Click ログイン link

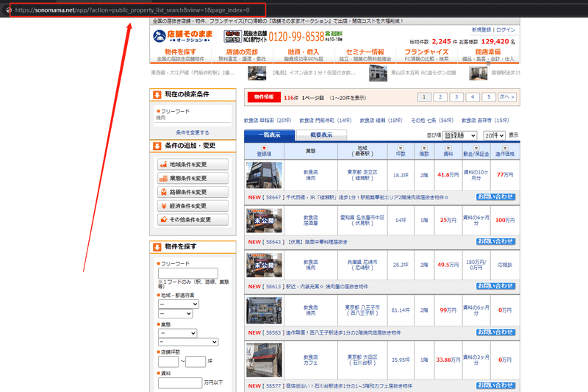[506, 29]
